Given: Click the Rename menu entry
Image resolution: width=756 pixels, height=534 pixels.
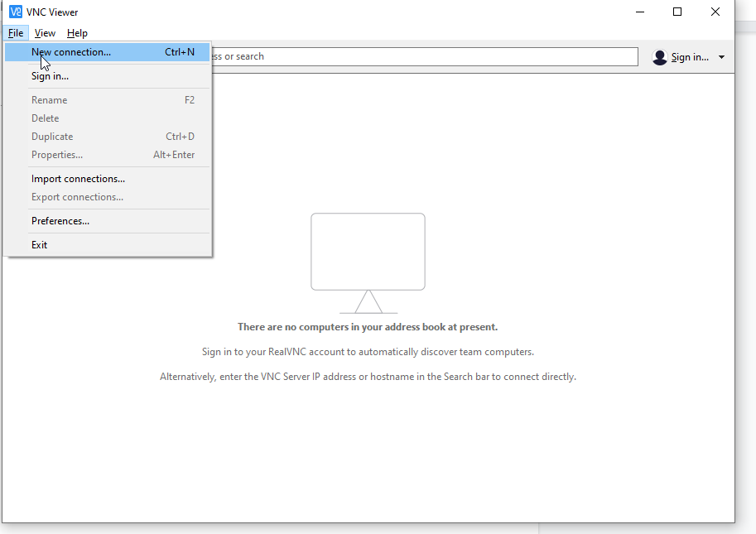Looking at the screenshot, I should point(107,100).
